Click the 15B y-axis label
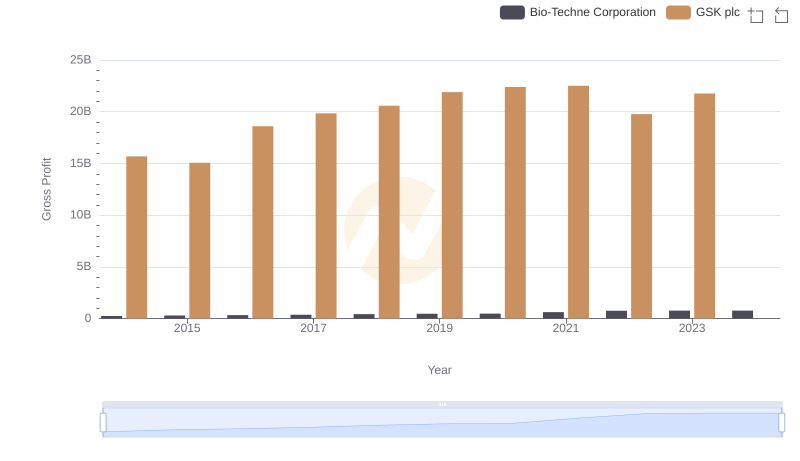 point(81,163)
